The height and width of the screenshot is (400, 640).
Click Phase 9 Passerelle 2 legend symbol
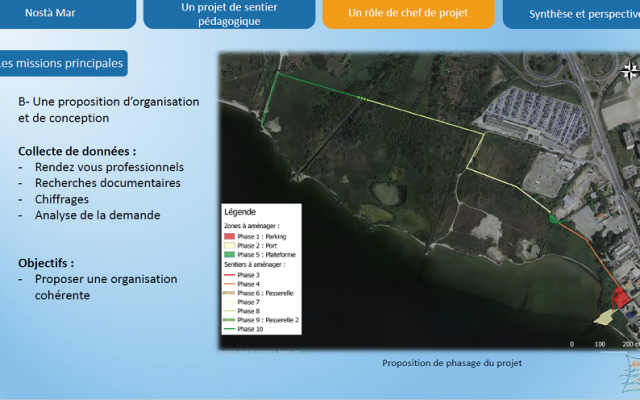229,320
